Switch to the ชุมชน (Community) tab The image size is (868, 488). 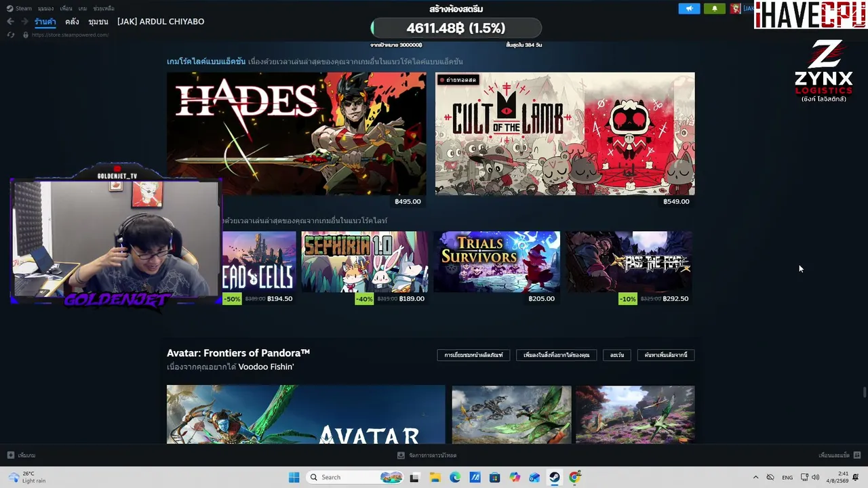[98, 22]
